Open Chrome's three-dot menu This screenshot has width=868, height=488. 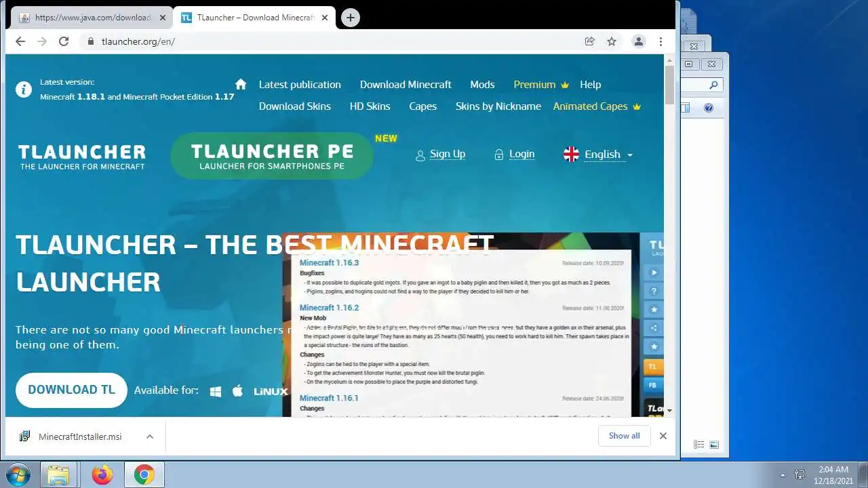point(660,41)
